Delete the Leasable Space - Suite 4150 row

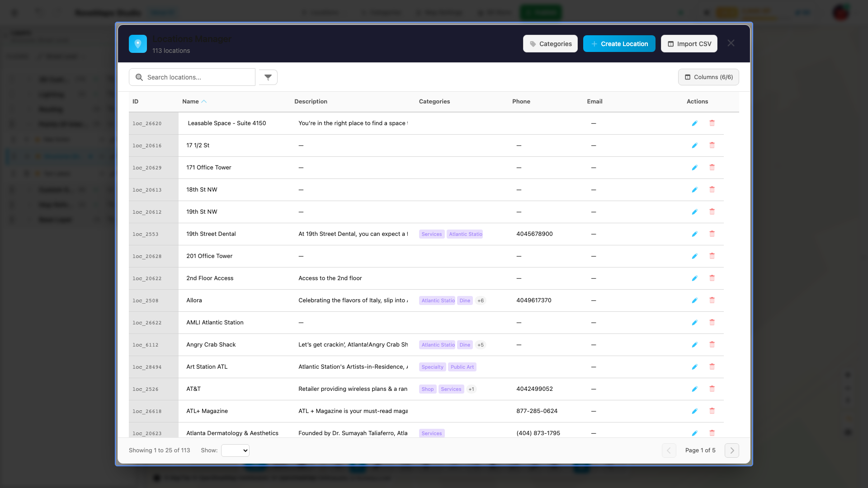point(712,123)
